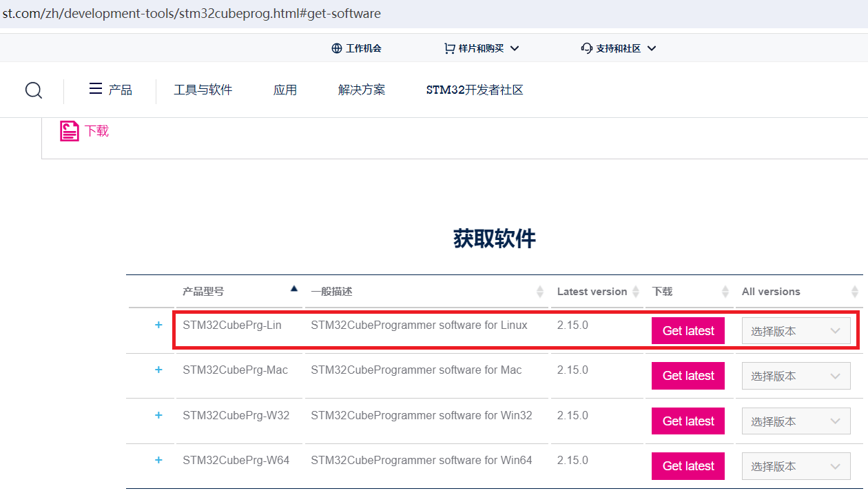The height and width of the screenshot is (502, 868).
Task: Click 'STM32CubeProgrammer software for Win32' text
Action: pos(422,415)
